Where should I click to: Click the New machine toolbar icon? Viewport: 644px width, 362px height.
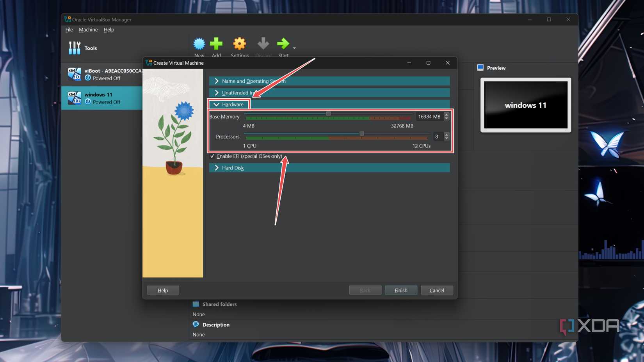[x=199, y=44]
